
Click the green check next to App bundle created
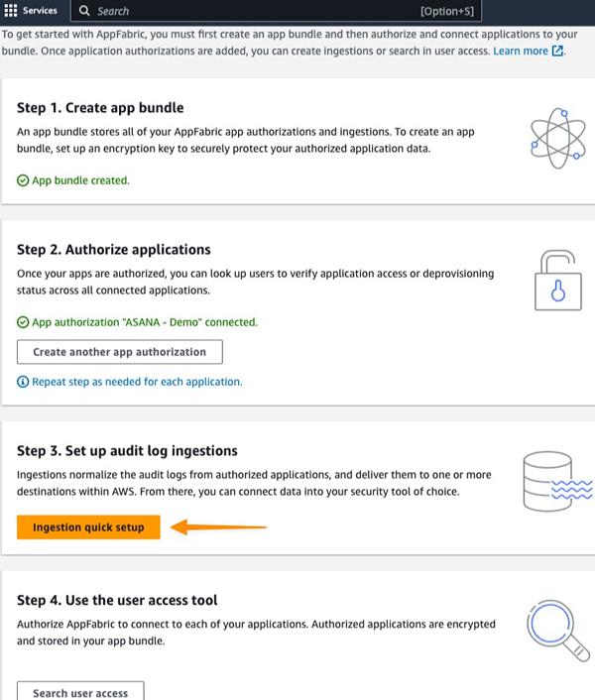(x=23, y=180)
